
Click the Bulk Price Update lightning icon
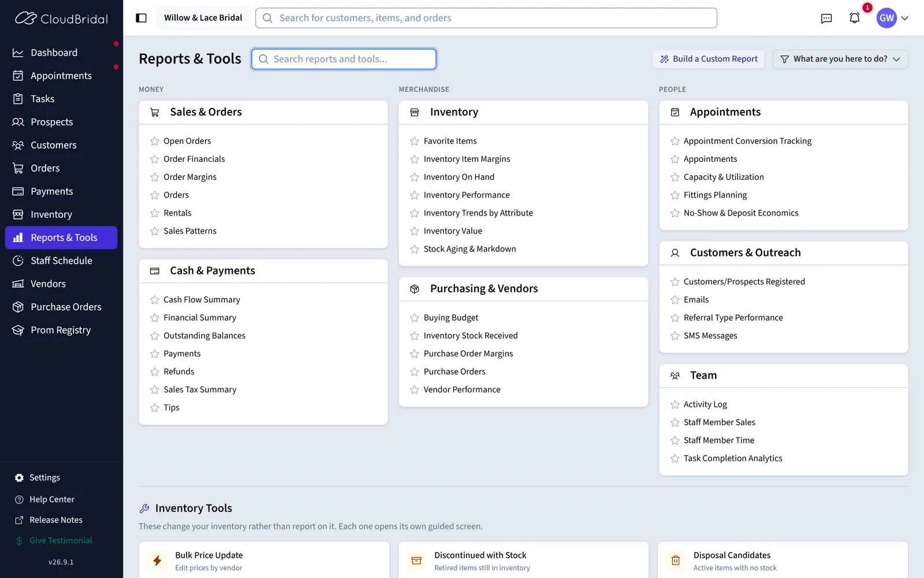[x=157, y=560]
